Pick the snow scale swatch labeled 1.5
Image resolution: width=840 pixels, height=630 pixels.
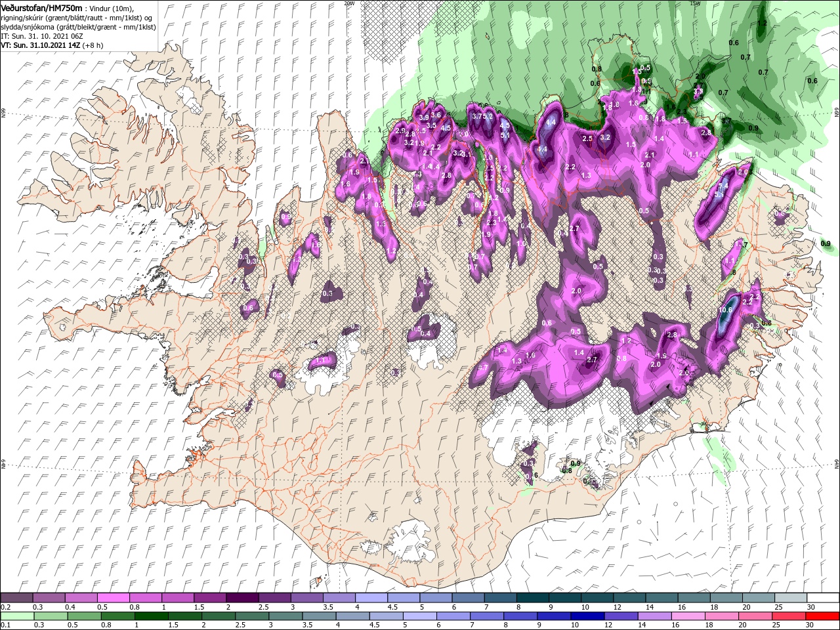[210, 597]
